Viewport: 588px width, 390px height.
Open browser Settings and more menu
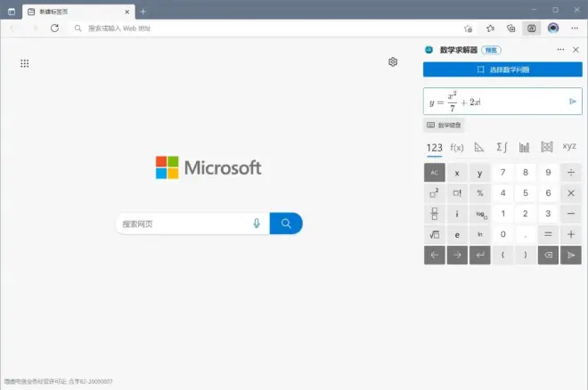[575, 28]
